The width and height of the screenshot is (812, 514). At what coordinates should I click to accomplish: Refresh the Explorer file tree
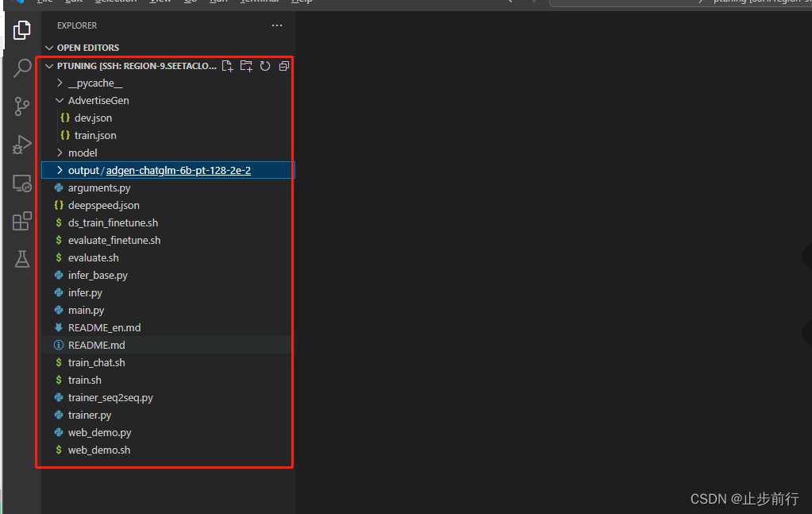[265, 66]
